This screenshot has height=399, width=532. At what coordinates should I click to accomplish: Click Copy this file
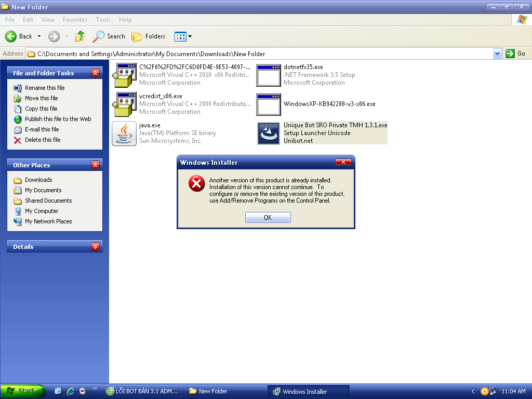click(x=41, y=109)
